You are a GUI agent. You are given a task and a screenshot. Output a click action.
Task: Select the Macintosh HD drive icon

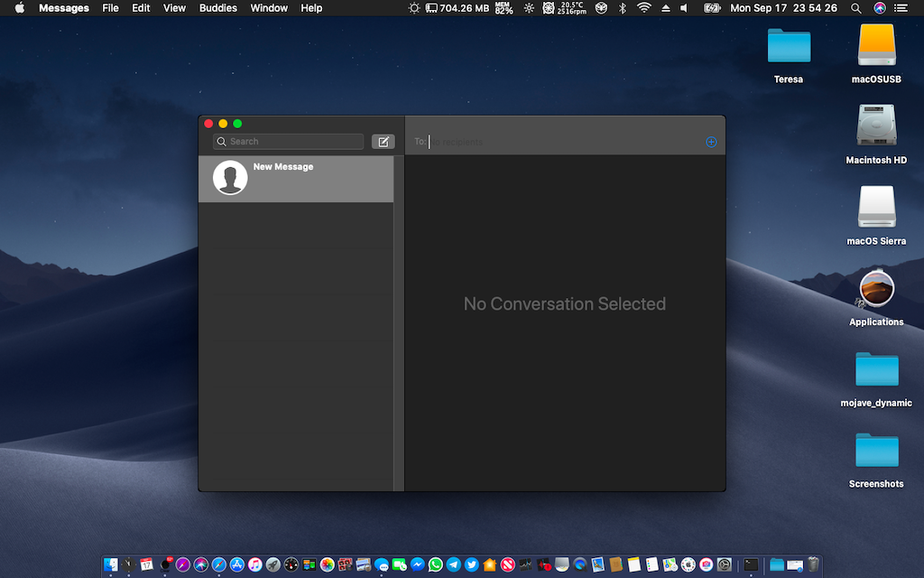point(876,125)
